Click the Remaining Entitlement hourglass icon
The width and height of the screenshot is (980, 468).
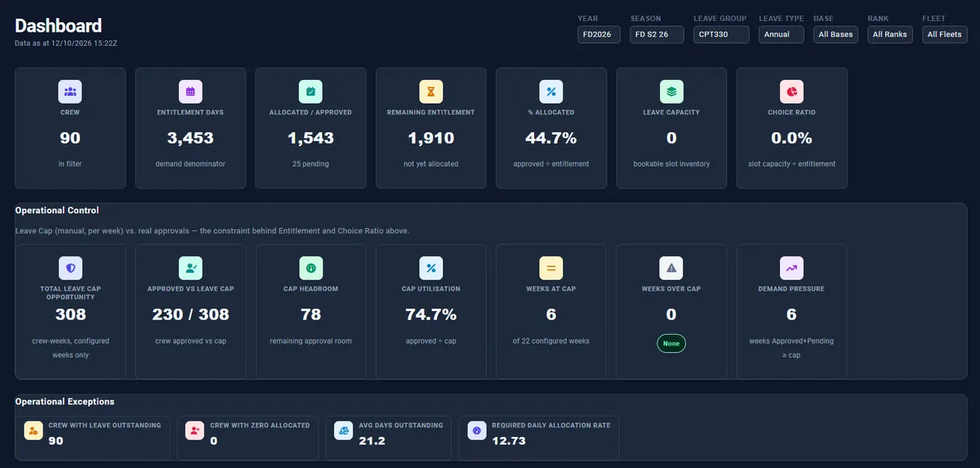[x=431, y=91]
